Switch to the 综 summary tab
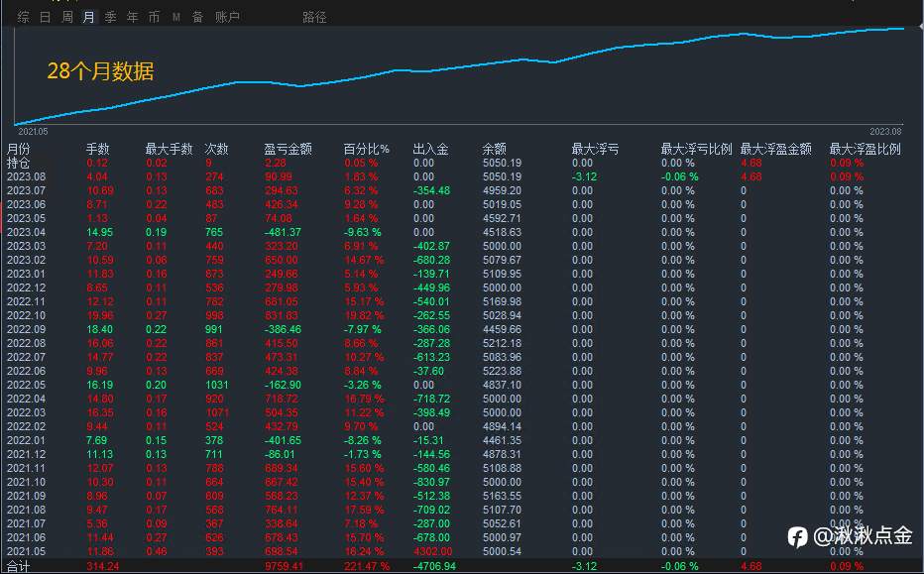The image size is (924, 574). 24,17
